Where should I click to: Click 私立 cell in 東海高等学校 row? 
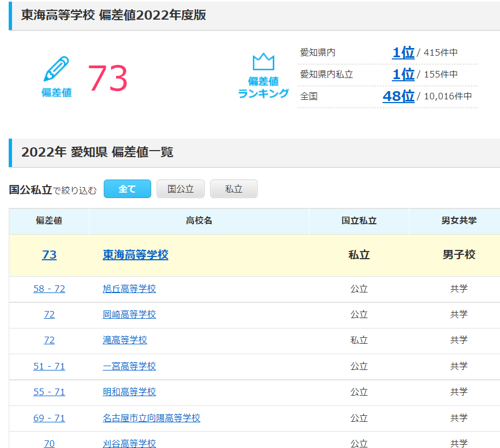click(359, 255)
